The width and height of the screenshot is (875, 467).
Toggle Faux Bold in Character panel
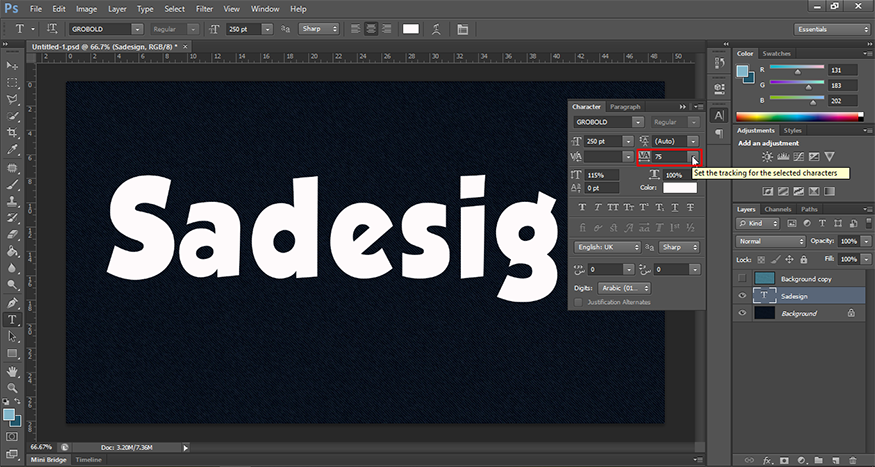point(583,208)
